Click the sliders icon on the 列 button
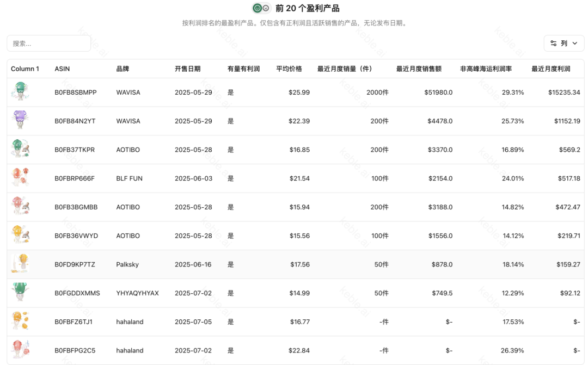The image size is (588, 365). click(x=553, y=43)
